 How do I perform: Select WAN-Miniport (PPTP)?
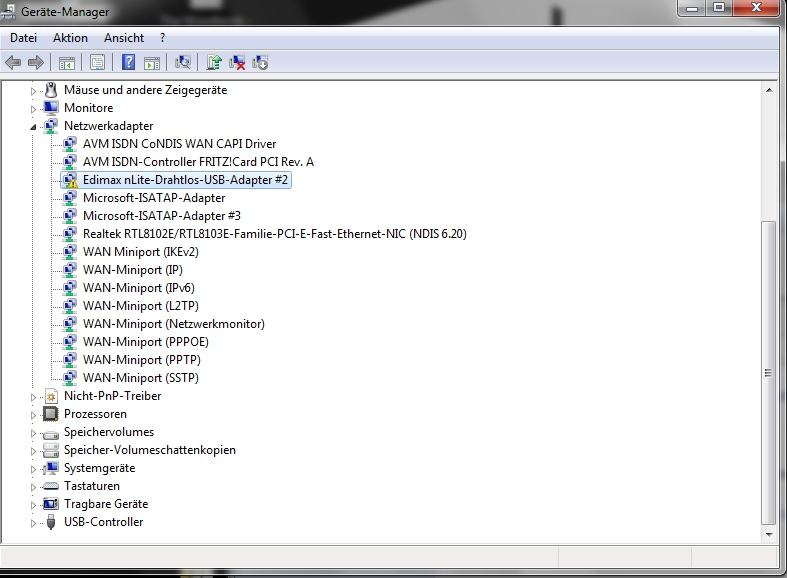tap(142, 360)
